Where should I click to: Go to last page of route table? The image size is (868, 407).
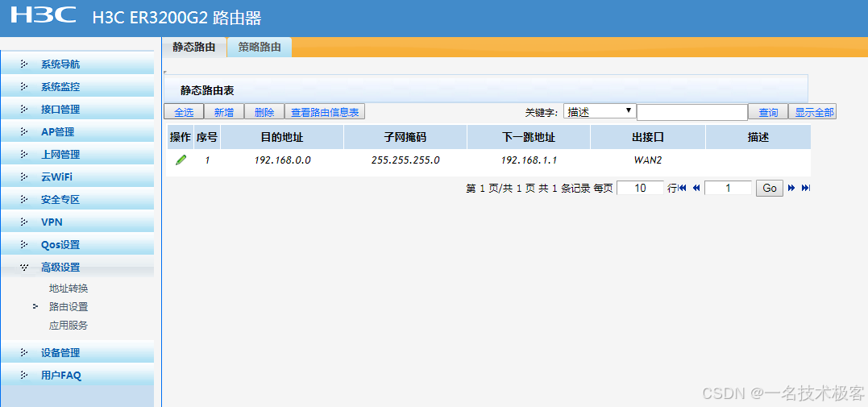click(806, 189)
